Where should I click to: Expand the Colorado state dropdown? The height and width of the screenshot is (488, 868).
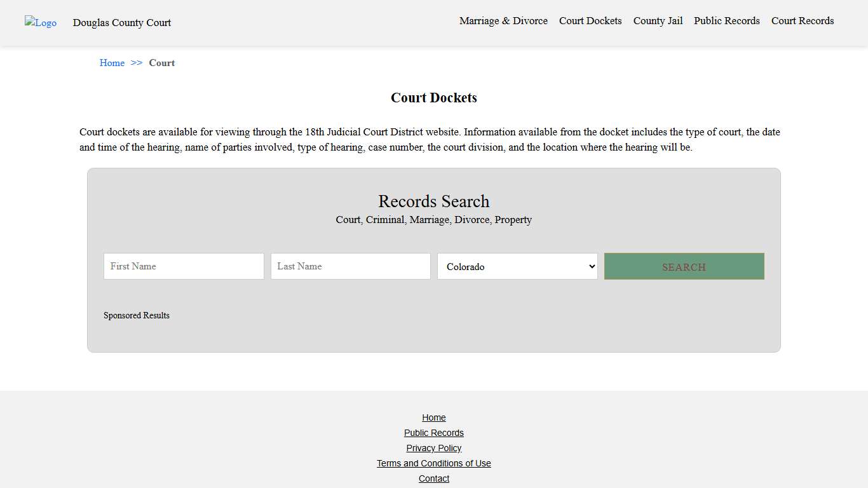coord(517,266)
